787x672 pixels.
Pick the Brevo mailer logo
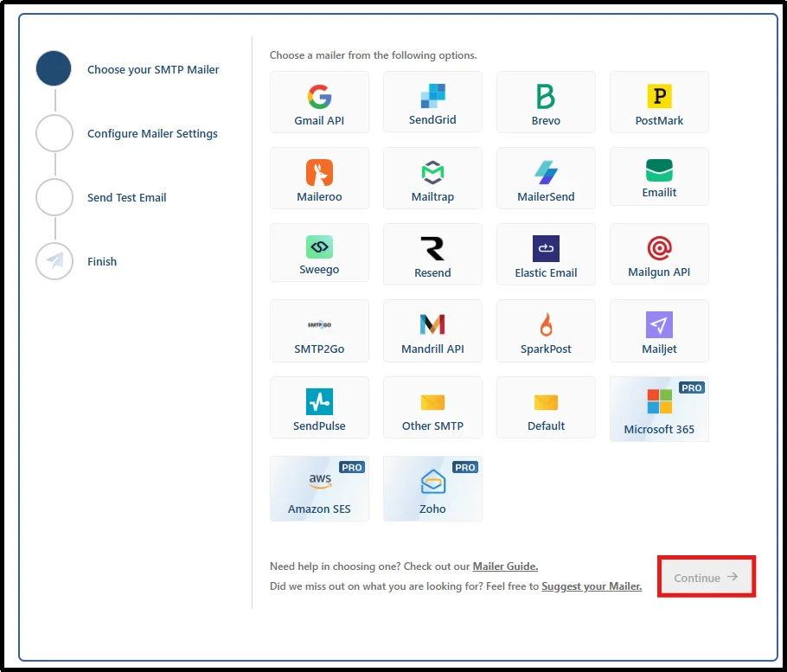(x=546, y=96)
